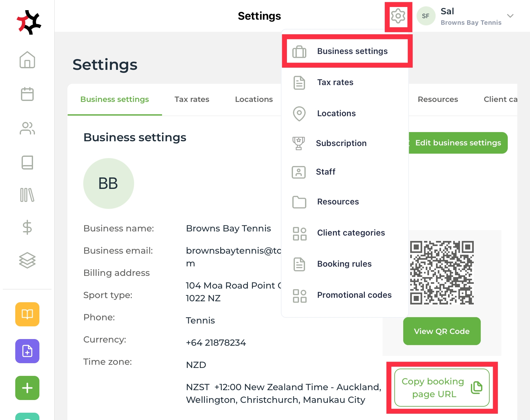This screenshot has height=420, width=530.
Task: Click the dollar sign payments icon
Action: [27, 227]
